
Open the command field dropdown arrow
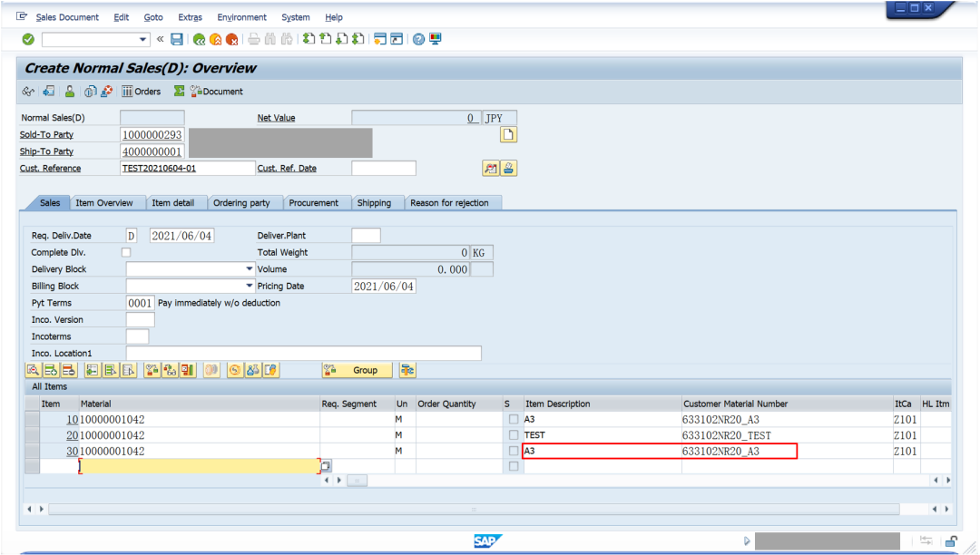click(x=142, y=39)
